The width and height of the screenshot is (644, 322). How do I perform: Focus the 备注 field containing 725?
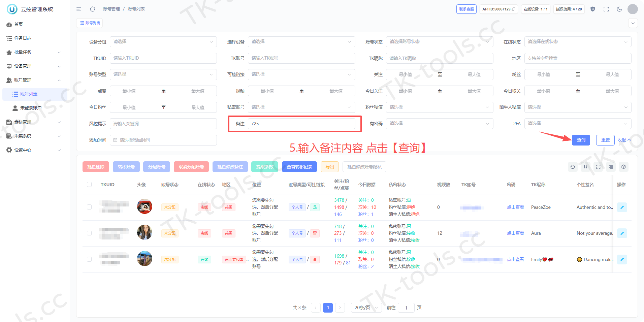coord(301,124)
